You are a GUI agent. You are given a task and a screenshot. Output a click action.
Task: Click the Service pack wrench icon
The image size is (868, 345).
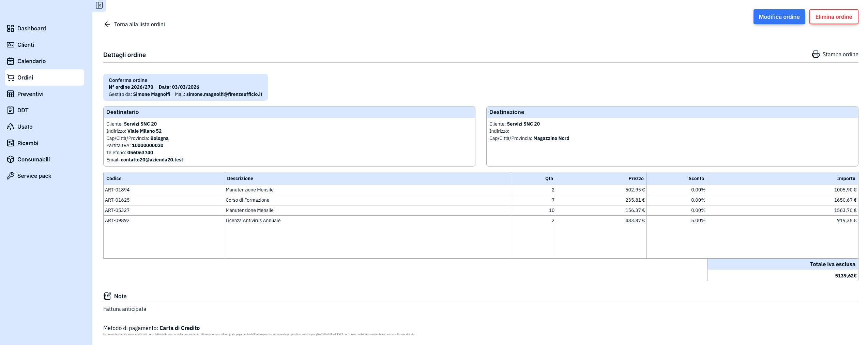tap(10, 176)
